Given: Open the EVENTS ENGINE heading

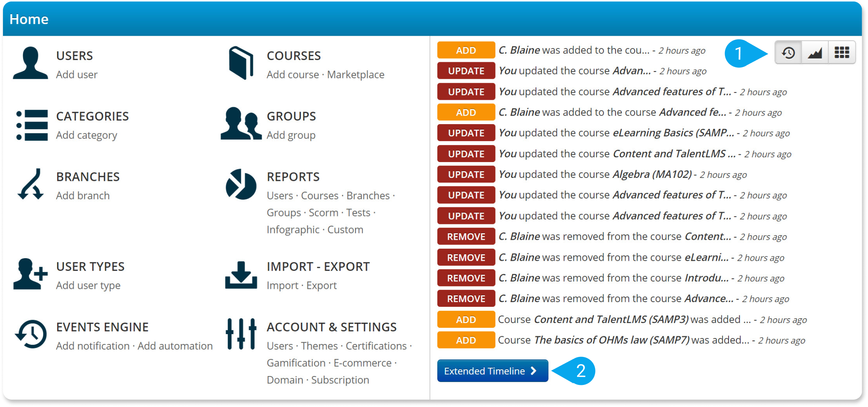Looking at the screenshot, I should point(102,327).
